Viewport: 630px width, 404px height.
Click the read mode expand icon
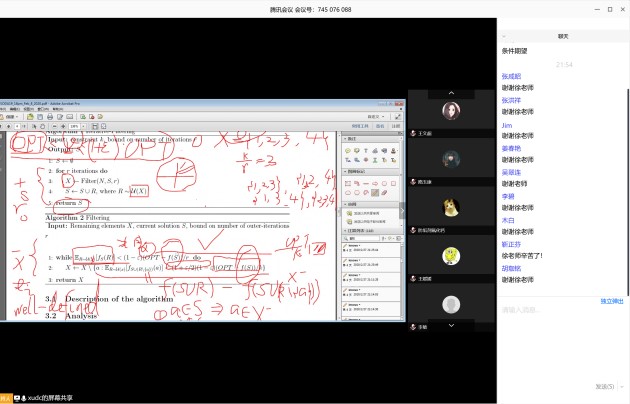pyautogui.click(x=398, y=117)
